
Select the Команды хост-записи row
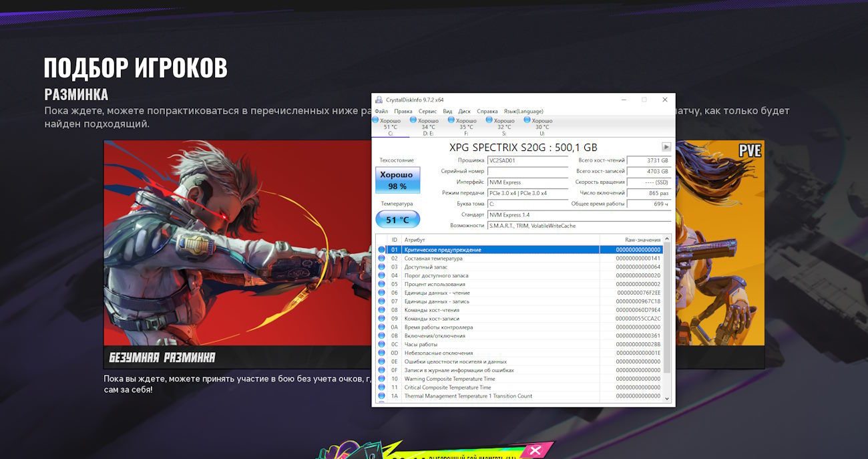(519, 319)
